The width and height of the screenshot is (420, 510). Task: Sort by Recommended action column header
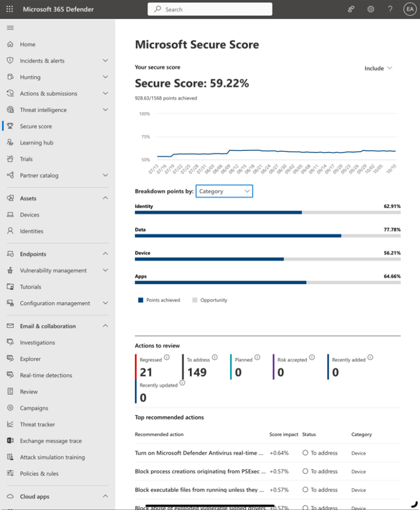tap(159, 434)
